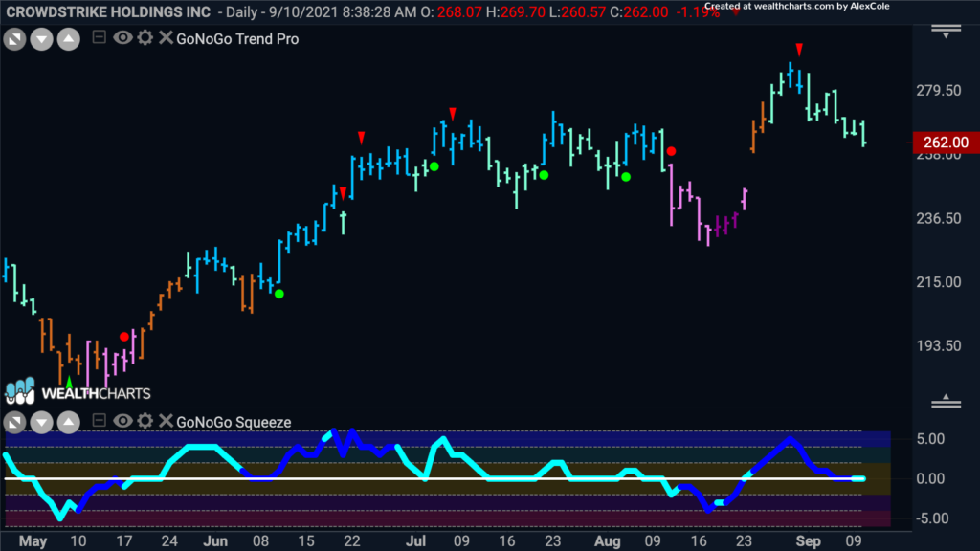The height and width of the screenshot is (551, 980).
Task: Click the -1.19% change value
Action: click(698, 11)
